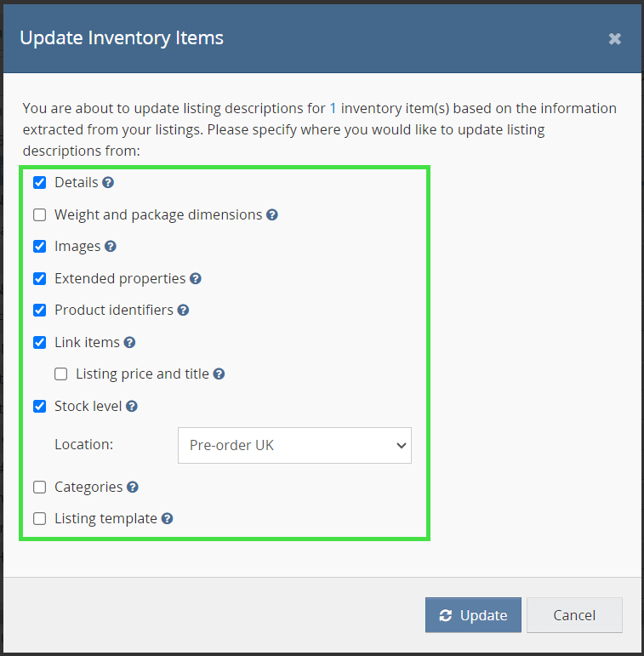Click the help icon next to Link items

[x=129, y=343]
